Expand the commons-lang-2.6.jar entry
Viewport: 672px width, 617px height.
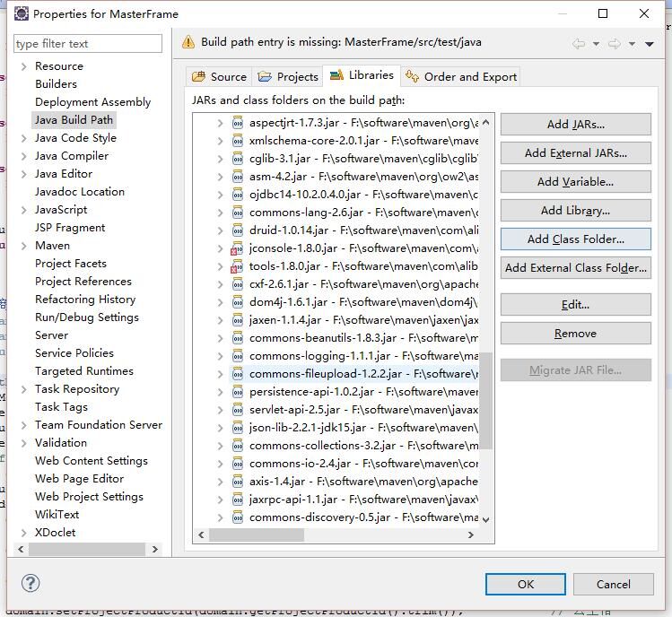pos(220,213)
